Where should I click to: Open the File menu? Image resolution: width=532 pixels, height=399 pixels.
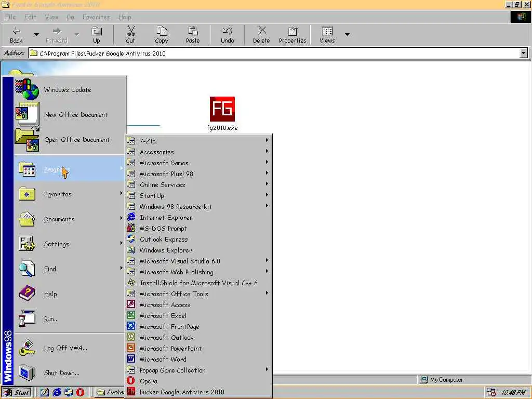click(x=10, y=17)
